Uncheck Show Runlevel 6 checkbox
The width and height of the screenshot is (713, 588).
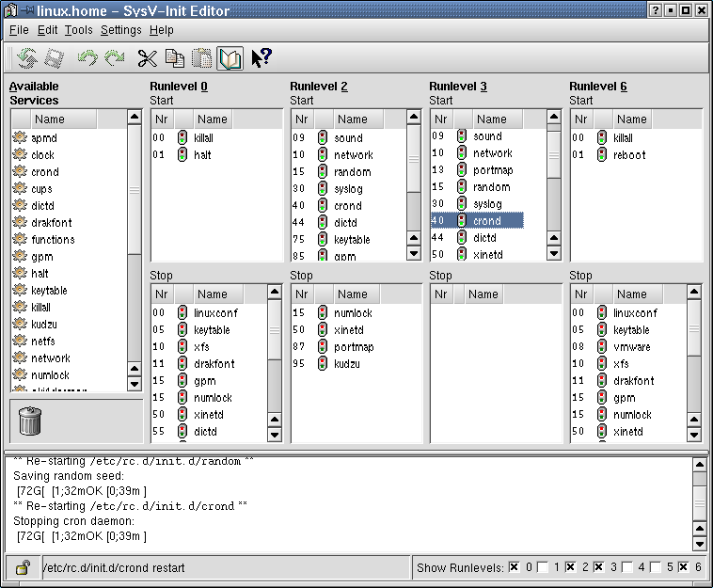(685, 567)
